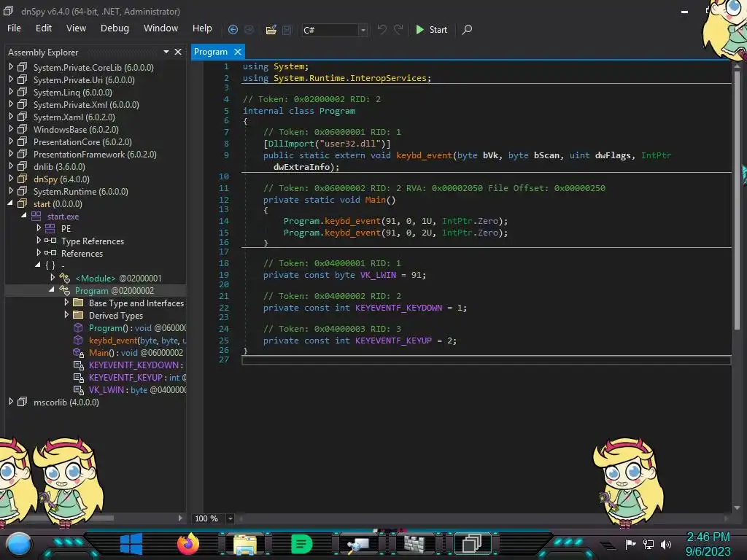Expand the References node
Viewport: 747px width, 560px height.
pyautogui.click(x=39, y=253)
